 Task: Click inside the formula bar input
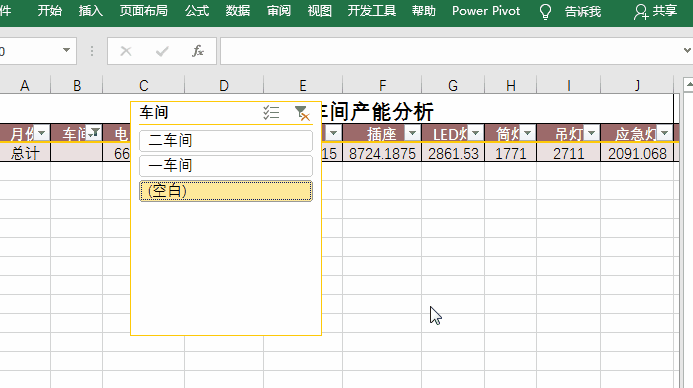(450, 51)
